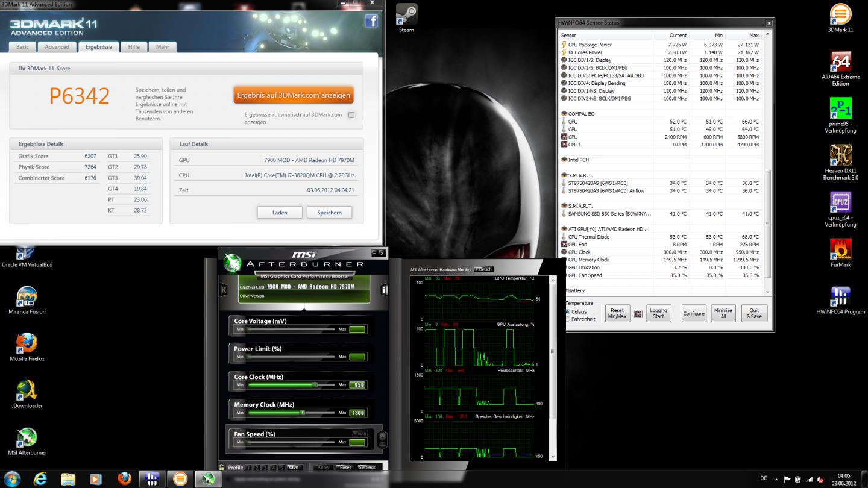Screen dimensions: 868x488
Task: Click Core Clock value field 950
Action: point(357,385)
